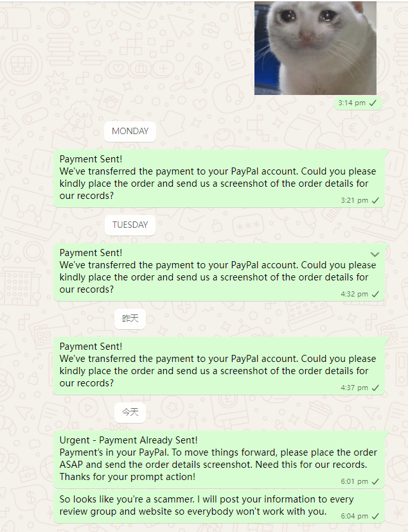Click yesterday's Payment Sent message bubble
The width and height of the screenshot is (408, 532).
click(x=219, y=365)
